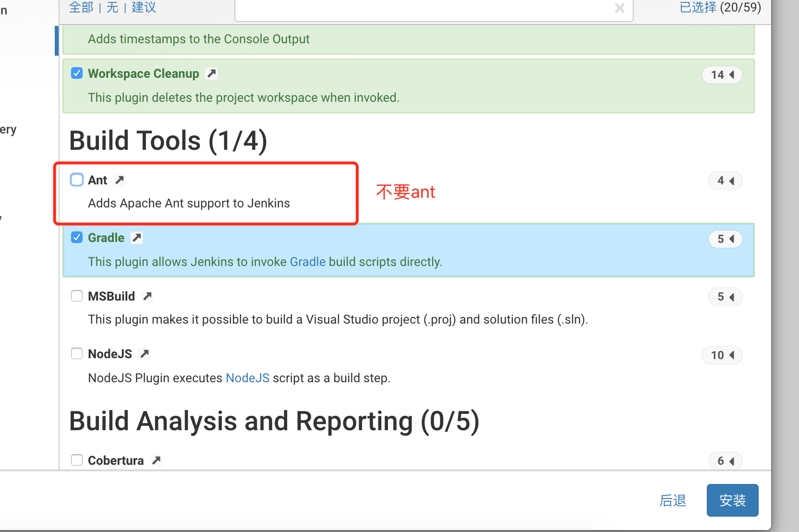Click the 安装 install button
The width and height of the screenshot is (799, 532).
[732, 500]
